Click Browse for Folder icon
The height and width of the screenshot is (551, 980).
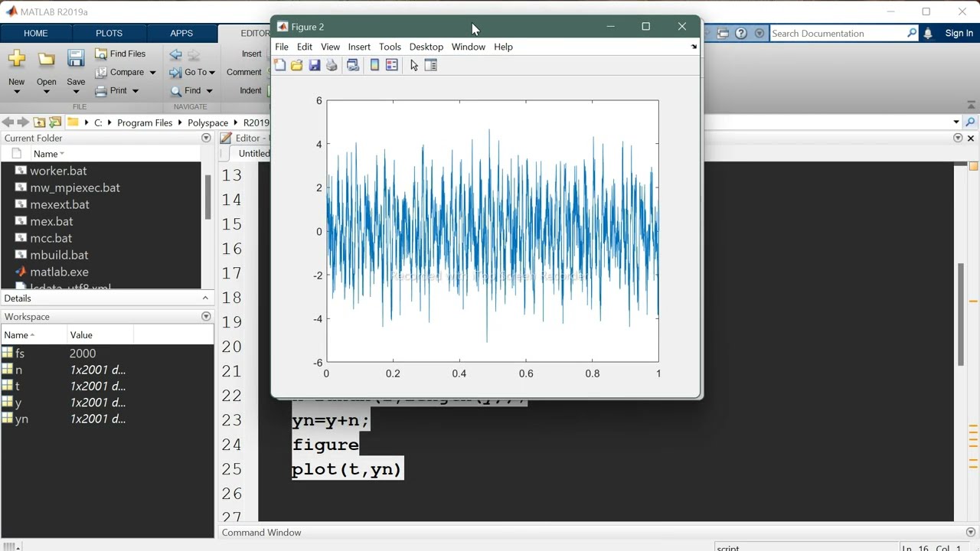click(x=55, y=122)
